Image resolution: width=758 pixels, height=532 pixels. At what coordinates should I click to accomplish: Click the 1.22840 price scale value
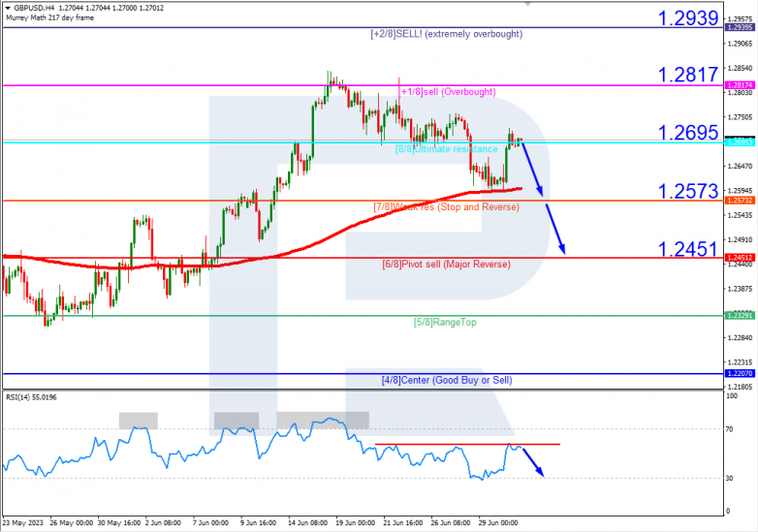click(741, 338)
